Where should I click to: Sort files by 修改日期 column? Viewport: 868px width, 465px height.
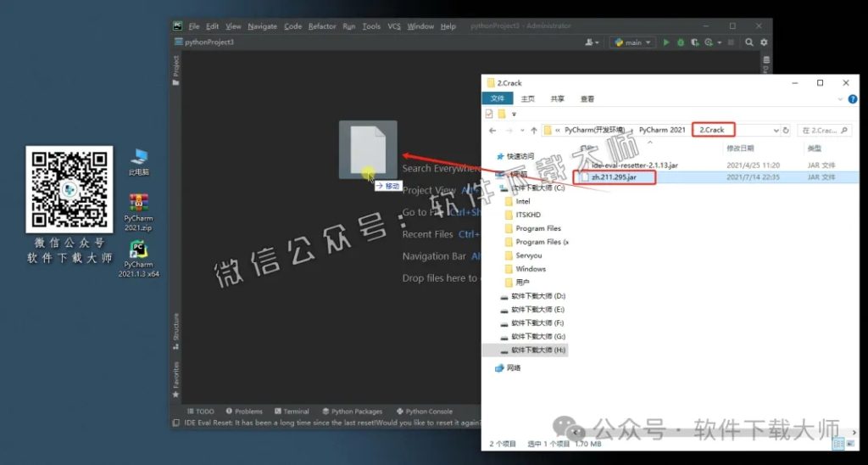740,148
